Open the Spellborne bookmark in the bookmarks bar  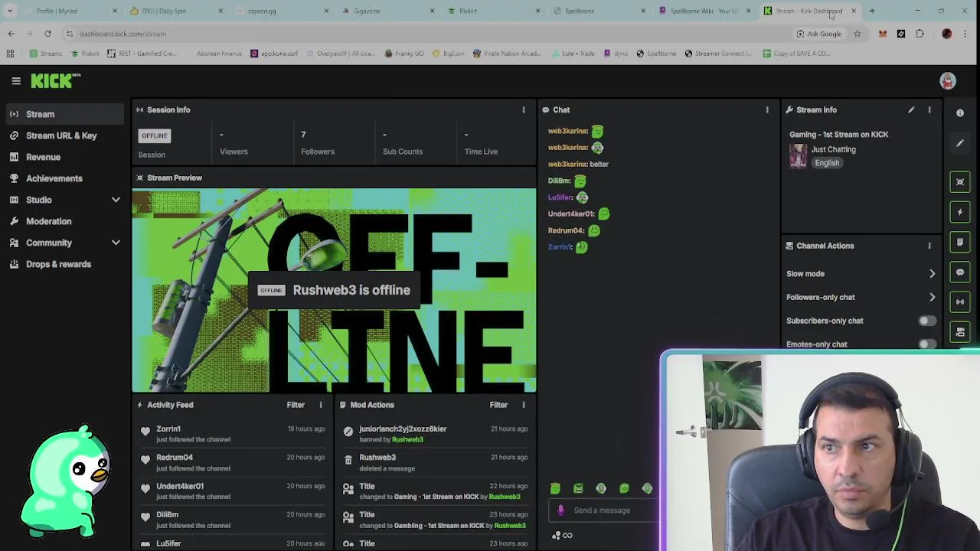click(656, 54)
